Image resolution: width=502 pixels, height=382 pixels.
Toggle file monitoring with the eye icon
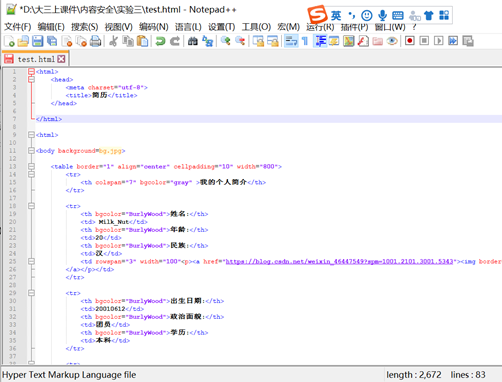click(392, 41)
